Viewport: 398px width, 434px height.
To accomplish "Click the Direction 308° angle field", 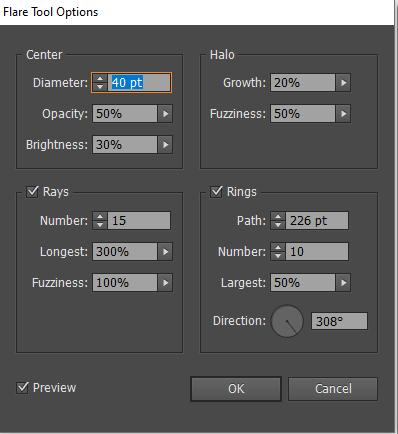I will [x=339, y=321].
